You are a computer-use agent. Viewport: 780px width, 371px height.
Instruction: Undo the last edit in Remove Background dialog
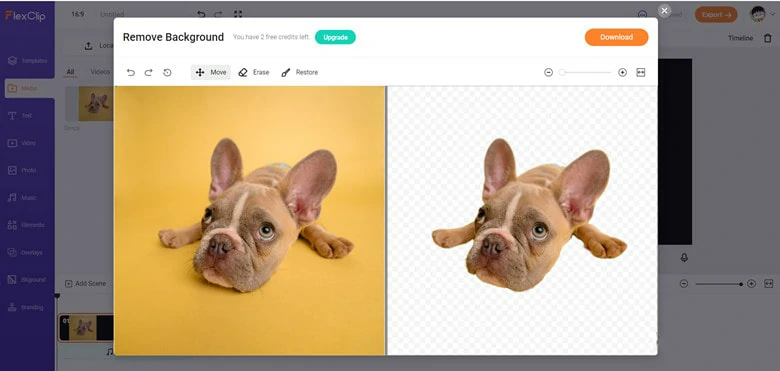pyautogui.click(x=131, y=73)
